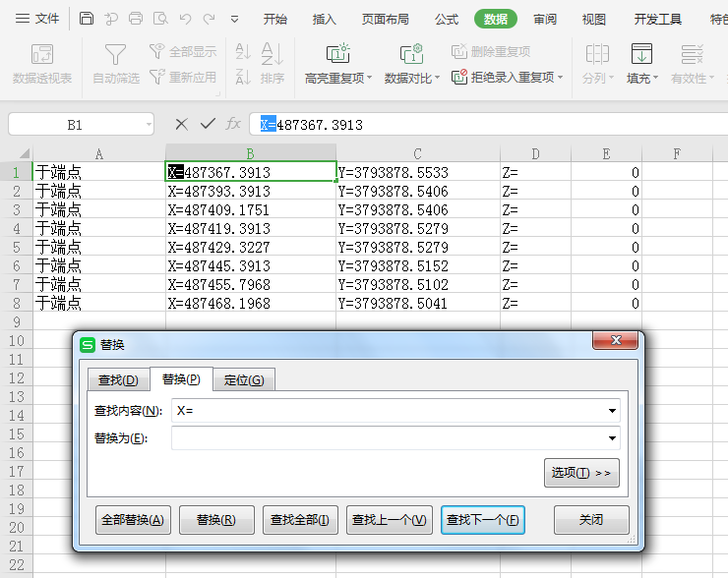This screenshot has height=578, width=728.
Task: Select row 9 header
Action: 17,322
